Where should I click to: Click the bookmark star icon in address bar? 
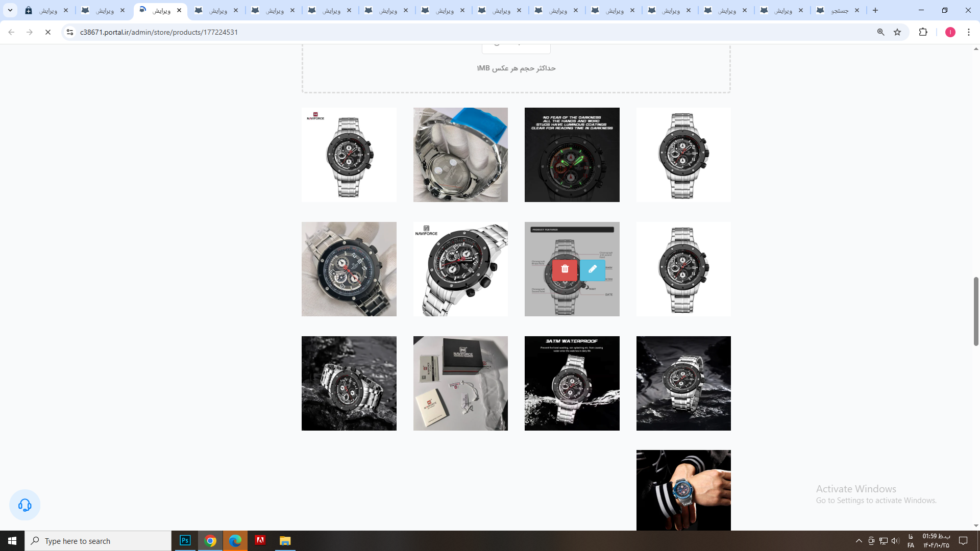point(897,32)
